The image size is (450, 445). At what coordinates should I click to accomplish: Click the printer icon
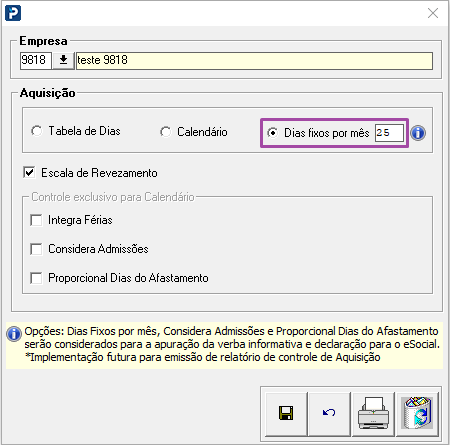tap(373, 413)
